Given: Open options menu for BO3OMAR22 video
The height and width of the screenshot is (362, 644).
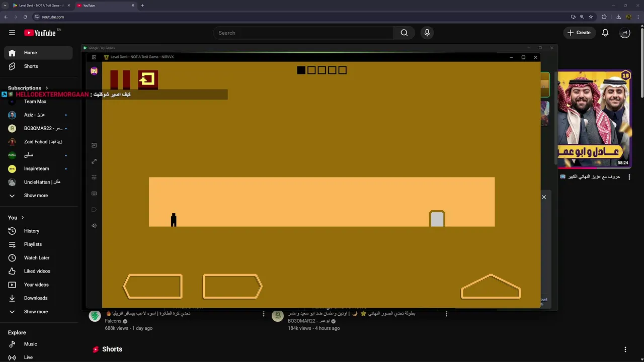Looking at the screenshot, I should click(x=446, y=314).
